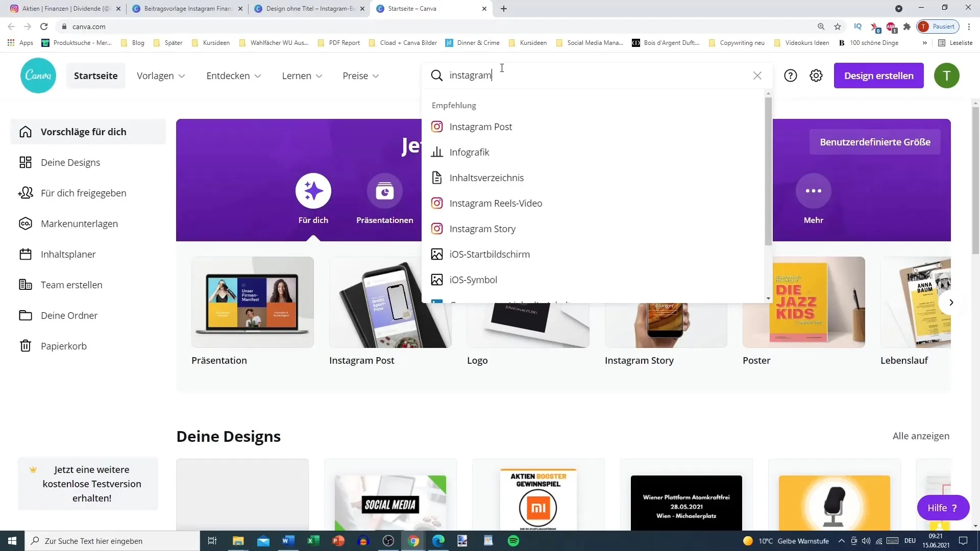Open the Präsentation template thumbnail

[253, 302]
